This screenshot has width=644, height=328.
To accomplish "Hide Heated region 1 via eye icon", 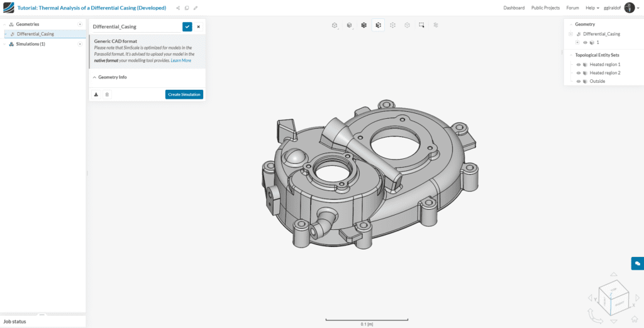I will point(579,65).
